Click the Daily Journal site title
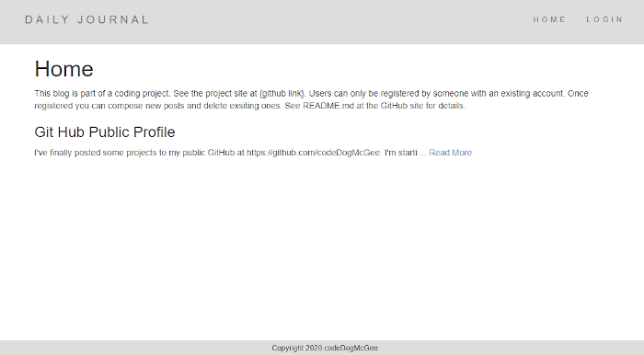 [x=86, y=19]
